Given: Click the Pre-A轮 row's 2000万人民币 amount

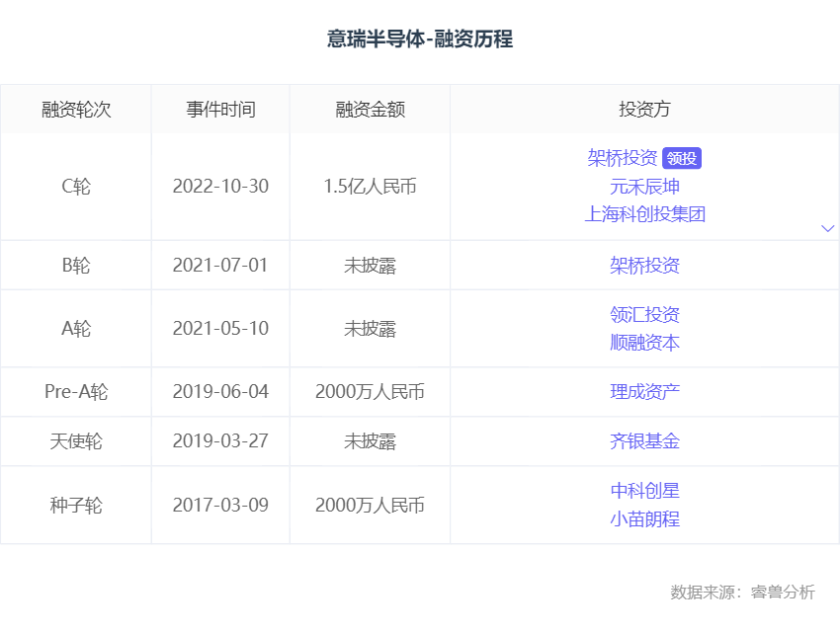Looking at the screenshot, I should coord(371,392).
